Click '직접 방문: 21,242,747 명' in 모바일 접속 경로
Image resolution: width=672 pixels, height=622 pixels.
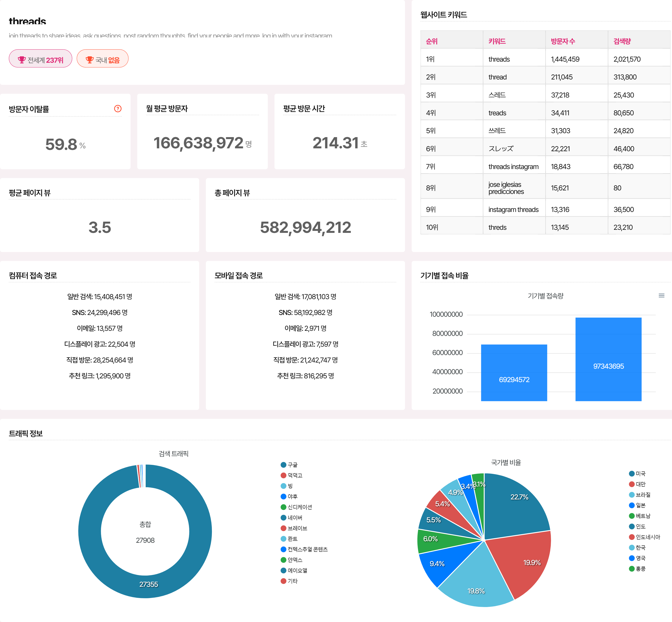306,360
